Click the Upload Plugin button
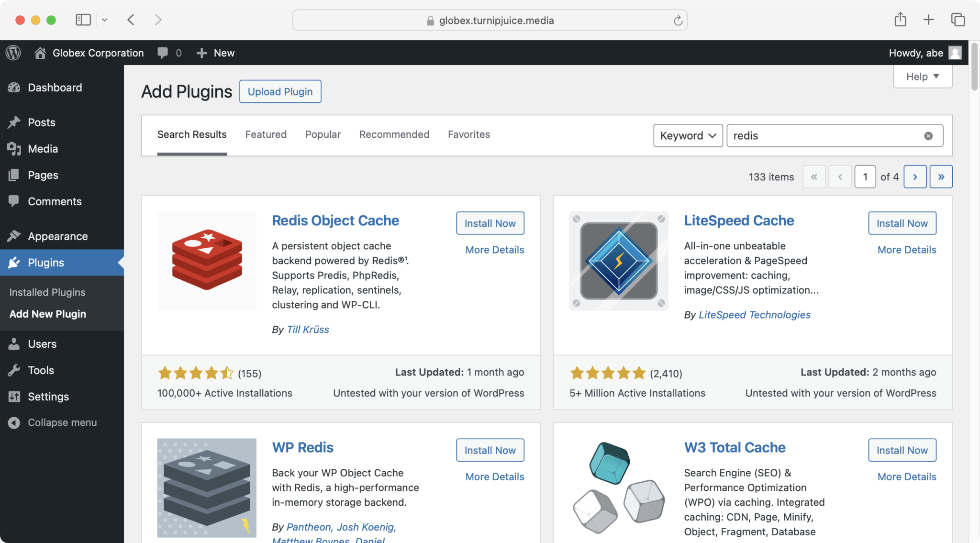Screen dimensions: 980x543 click(280, 91)
